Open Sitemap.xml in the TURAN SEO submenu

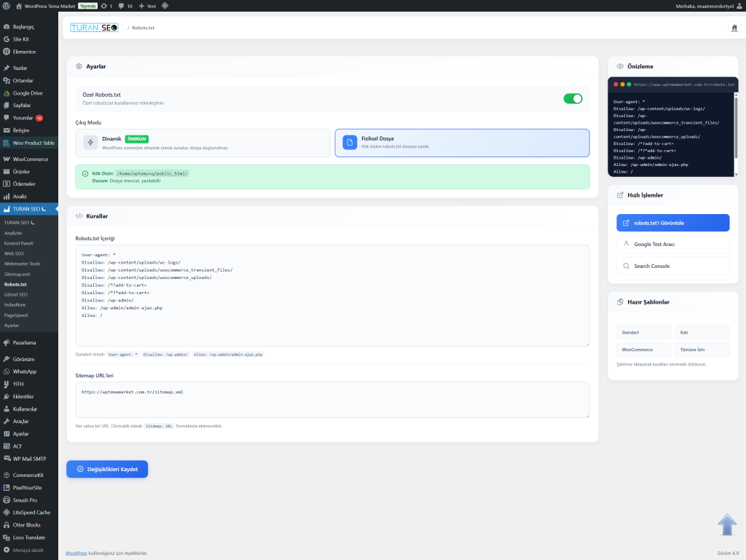point(17,274)
